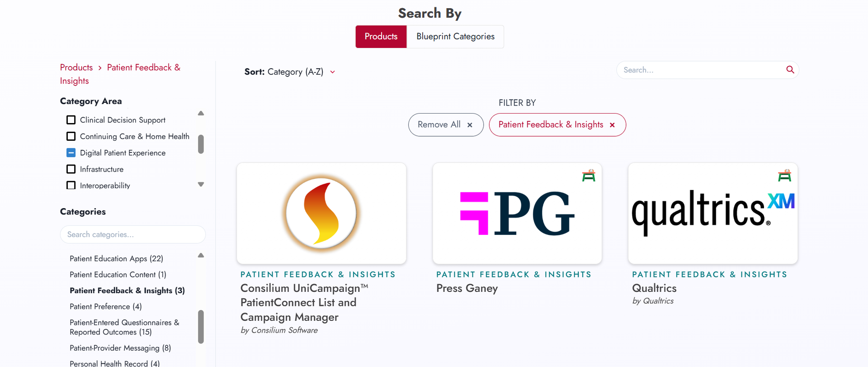
Task: Click Categories list scroll-up arrow
Action: [x=201, y=256]
